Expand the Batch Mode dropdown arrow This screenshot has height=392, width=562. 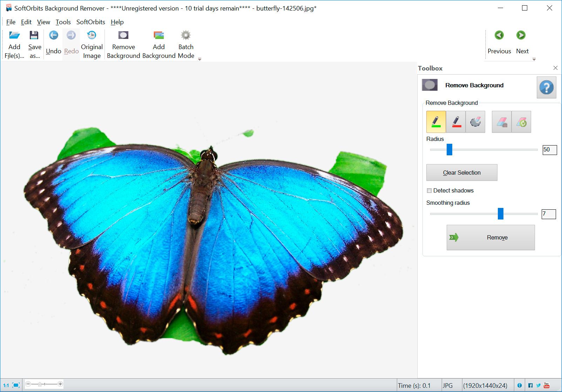(199, 59)
